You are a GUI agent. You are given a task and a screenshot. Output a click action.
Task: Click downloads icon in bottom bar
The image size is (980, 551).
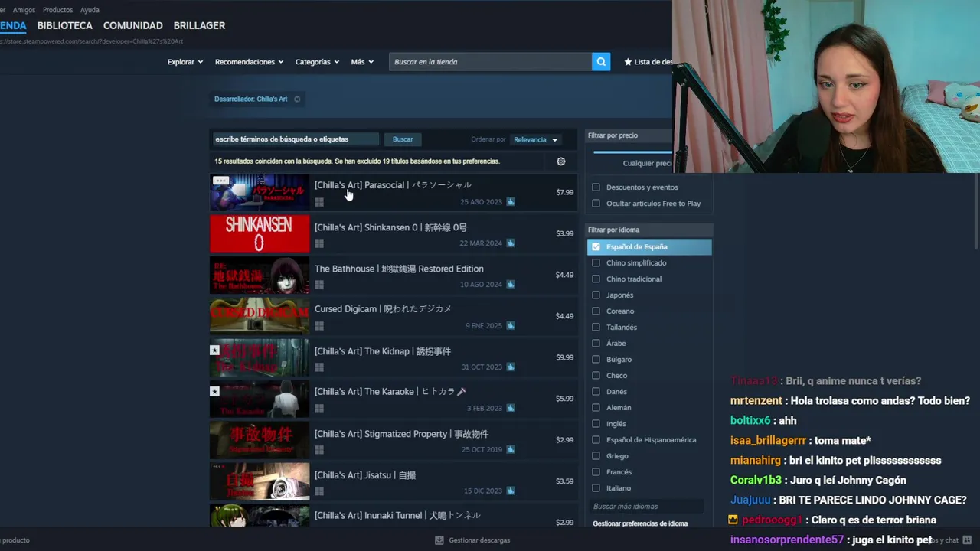coord(439,540)
